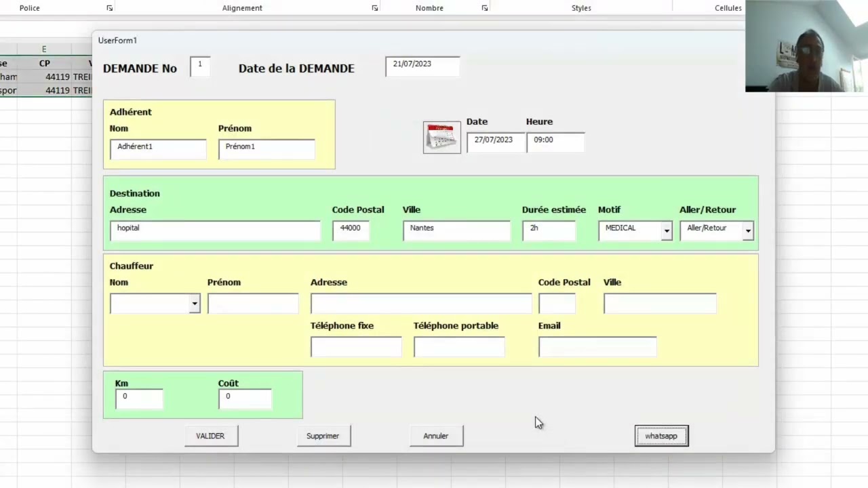Focus the Chauffeur Code Postal field
Image resolution: width=868 pixels, height=488 pixels.
click(557, 304)
